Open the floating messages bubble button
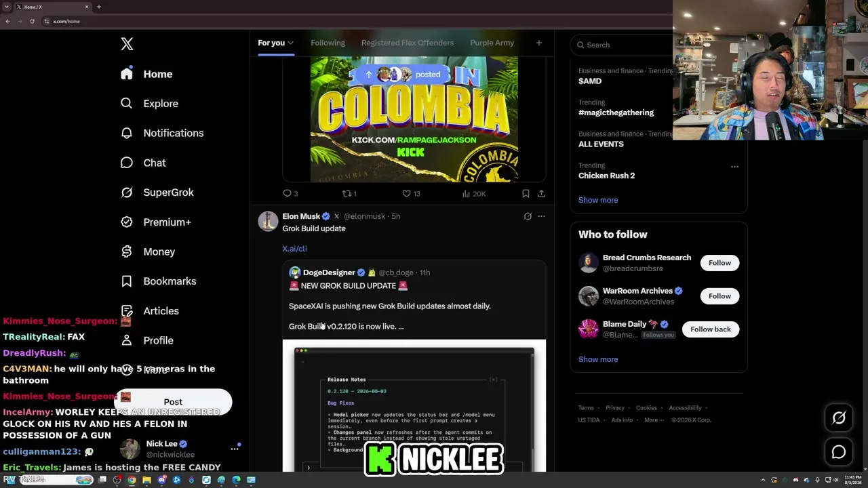868x488 pixels. pyautogui.click(x=839, y=452)
